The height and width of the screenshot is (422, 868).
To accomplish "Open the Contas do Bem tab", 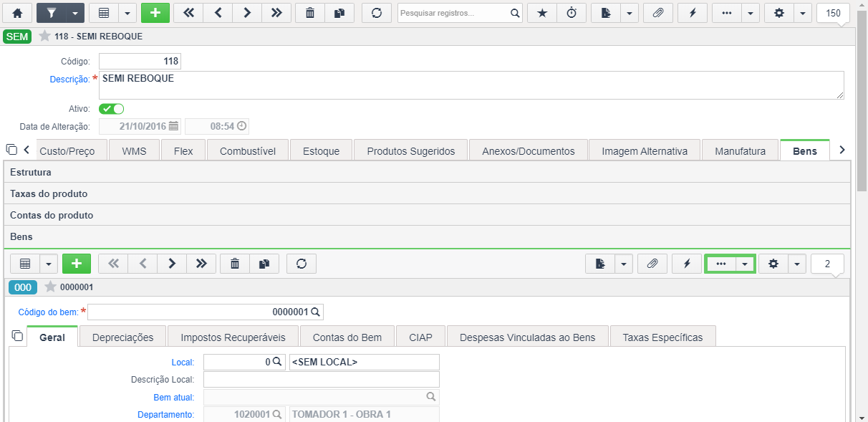I will coord(347,337).
